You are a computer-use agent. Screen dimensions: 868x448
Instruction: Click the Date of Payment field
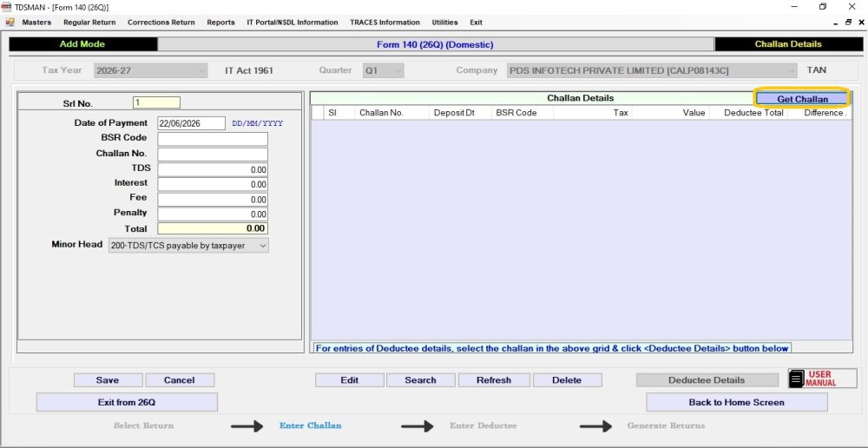(192, 123)
